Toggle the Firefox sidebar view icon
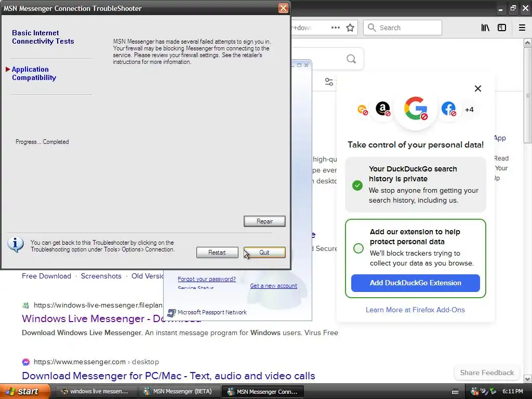This screenshot has width=532, height=399. pyautogui.click(x=502, y=28)
